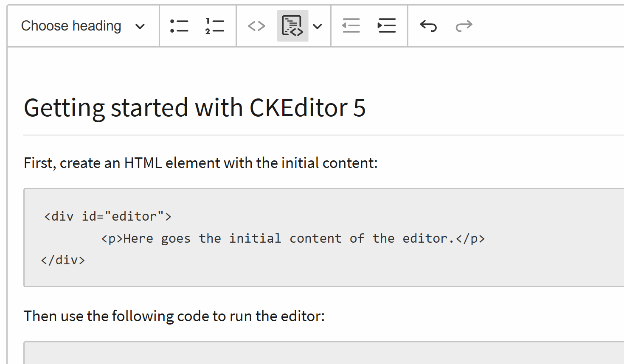Expand the code block language chevron
Viewport: 624px width, 364px height.
point(318,25)
